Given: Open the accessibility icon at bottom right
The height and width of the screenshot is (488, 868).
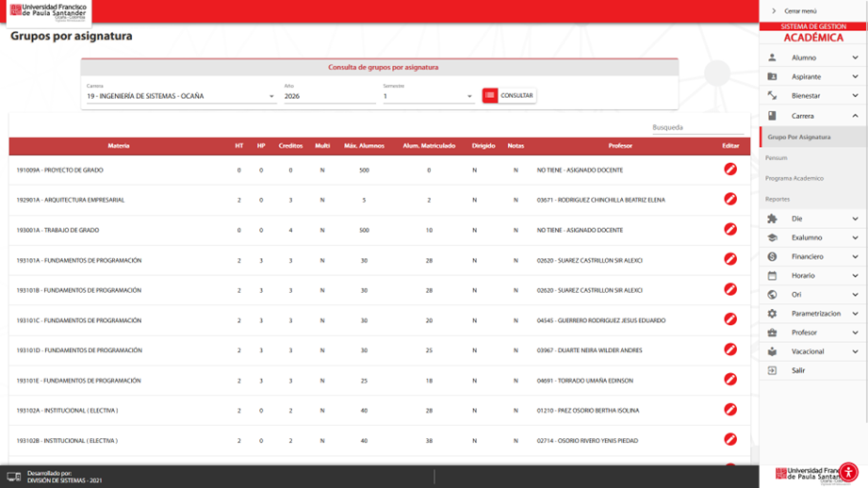Looking at the screenshot, I should tap(848, 472).
